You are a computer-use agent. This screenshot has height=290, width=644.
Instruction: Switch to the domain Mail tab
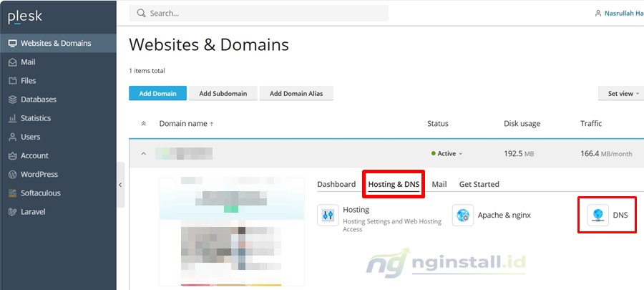pos(439,184)
